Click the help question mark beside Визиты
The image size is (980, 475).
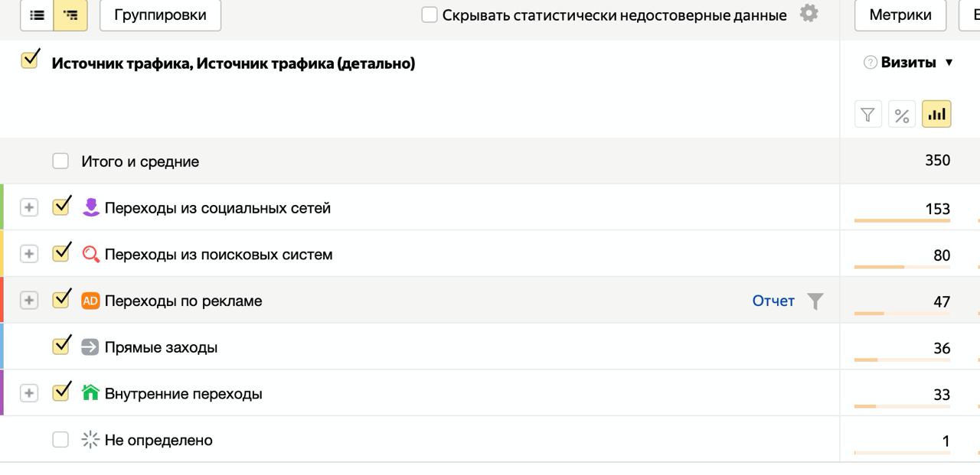pyautogui.click(x=870, y=63)
